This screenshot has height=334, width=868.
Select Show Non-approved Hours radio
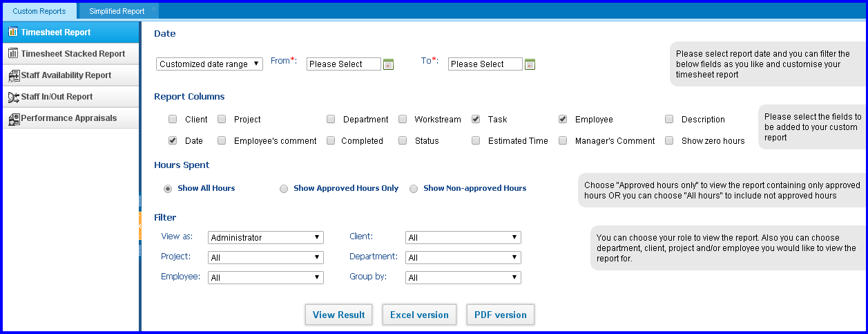tap(414, 188)
